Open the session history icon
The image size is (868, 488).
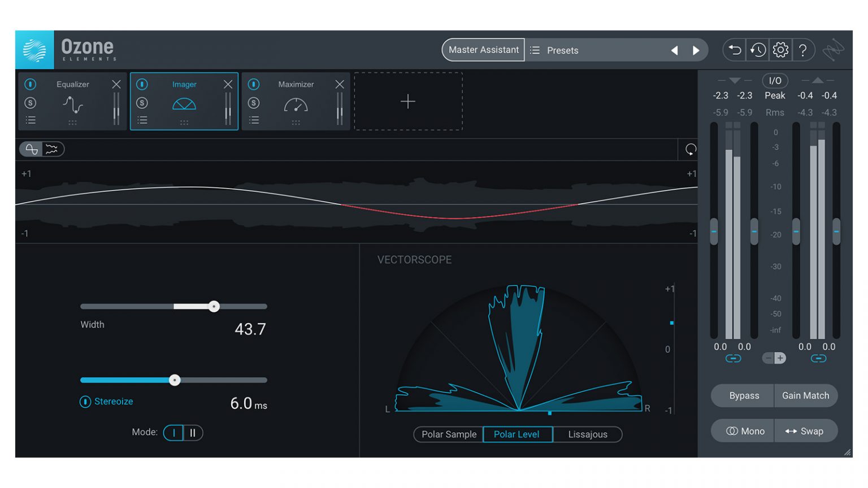pos(757,50)
